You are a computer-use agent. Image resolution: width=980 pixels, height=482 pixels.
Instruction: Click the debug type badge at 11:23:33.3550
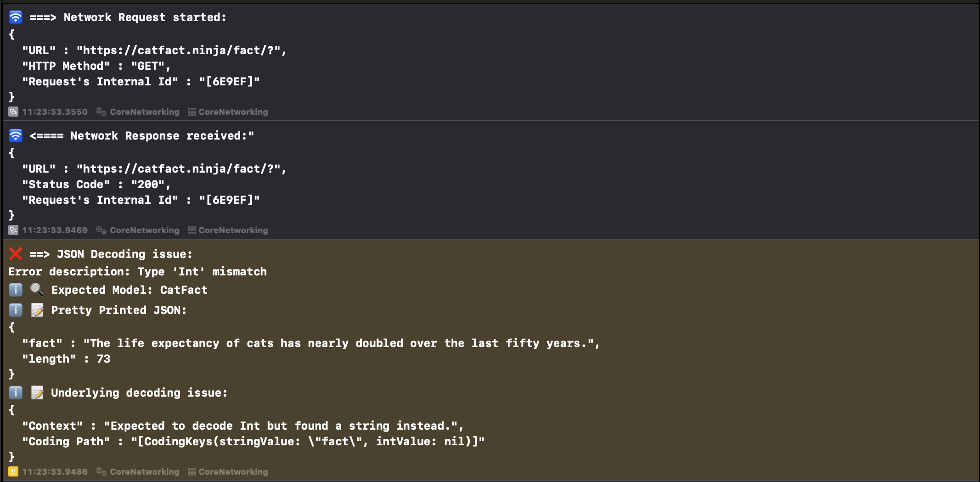[x=13, y=112]
